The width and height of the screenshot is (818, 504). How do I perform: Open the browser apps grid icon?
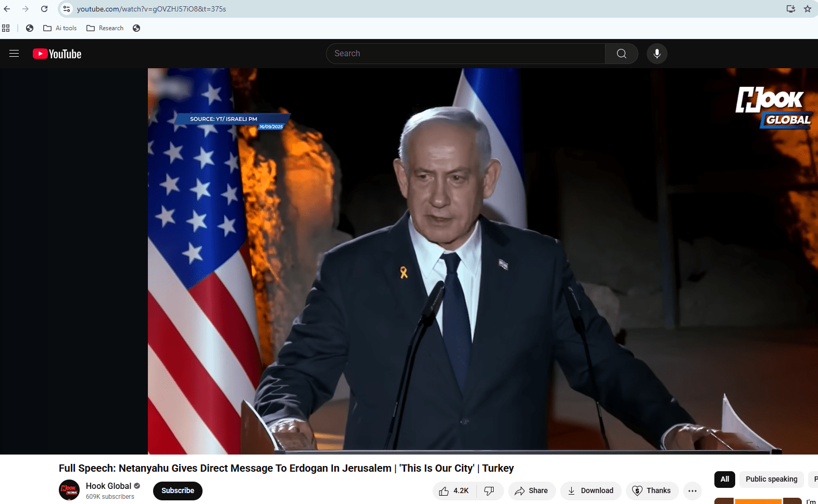point(6,28)
